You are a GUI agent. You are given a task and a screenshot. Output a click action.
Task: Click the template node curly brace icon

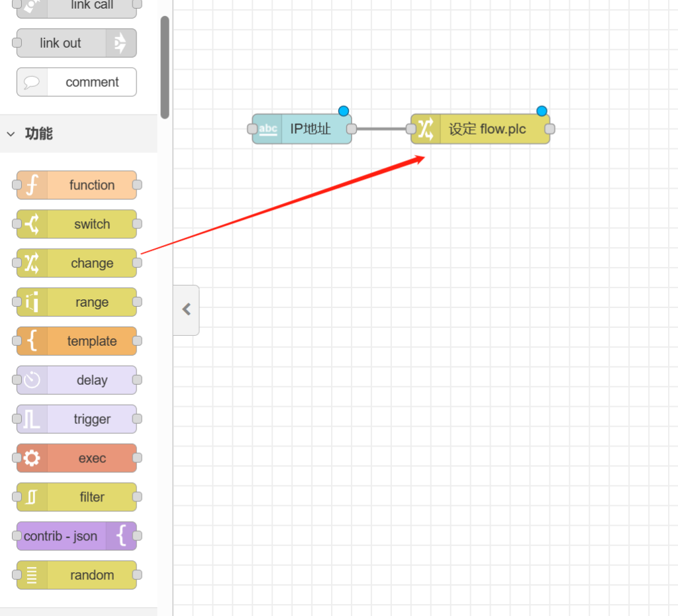32,342
